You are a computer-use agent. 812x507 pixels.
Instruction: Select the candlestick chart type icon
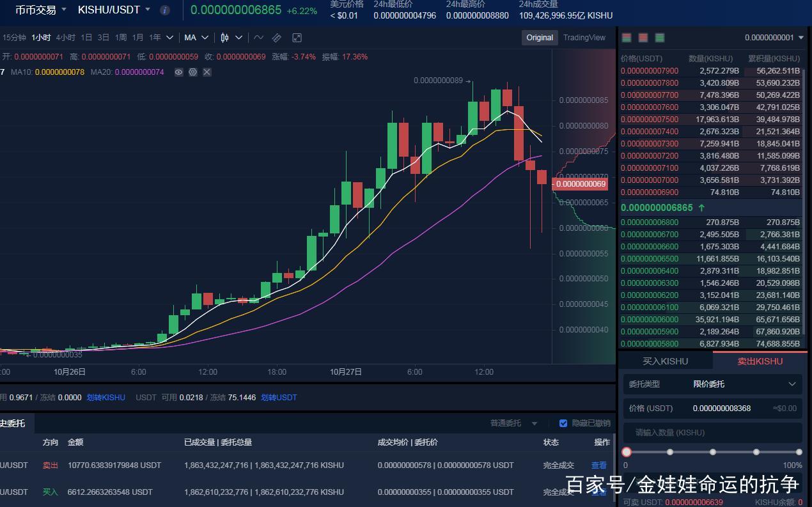[x=224, y=38]
